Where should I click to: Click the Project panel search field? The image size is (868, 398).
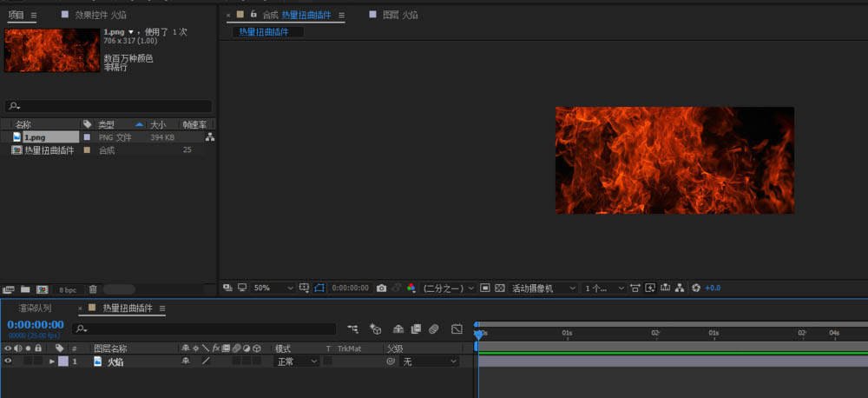108,106
